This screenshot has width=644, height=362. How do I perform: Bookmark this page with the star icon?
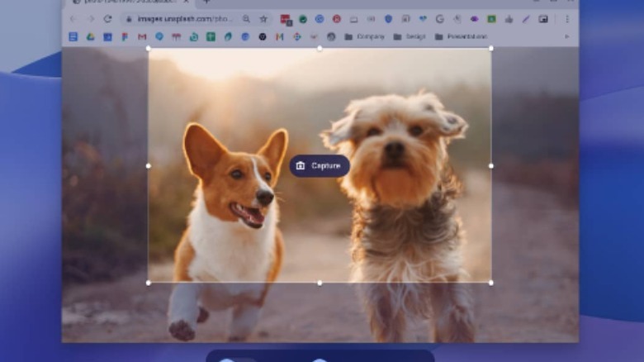click(263, 19)
